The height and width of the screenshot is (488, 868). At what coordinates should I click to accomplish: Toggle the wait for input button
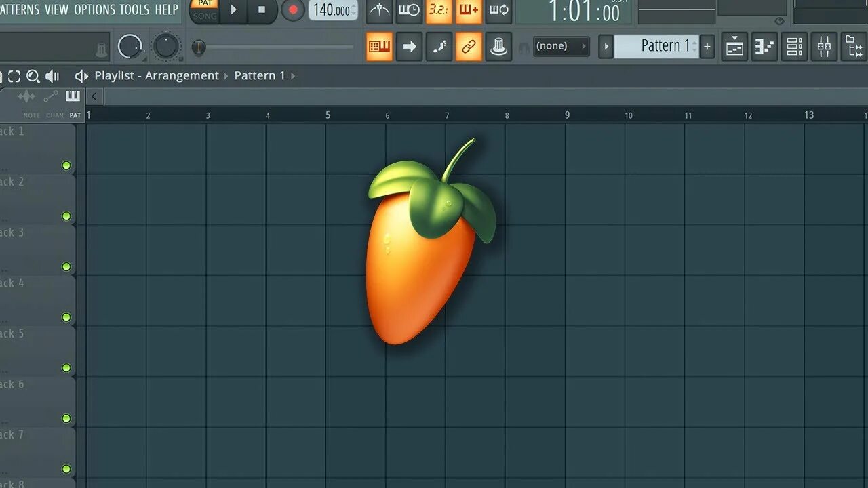409,10
